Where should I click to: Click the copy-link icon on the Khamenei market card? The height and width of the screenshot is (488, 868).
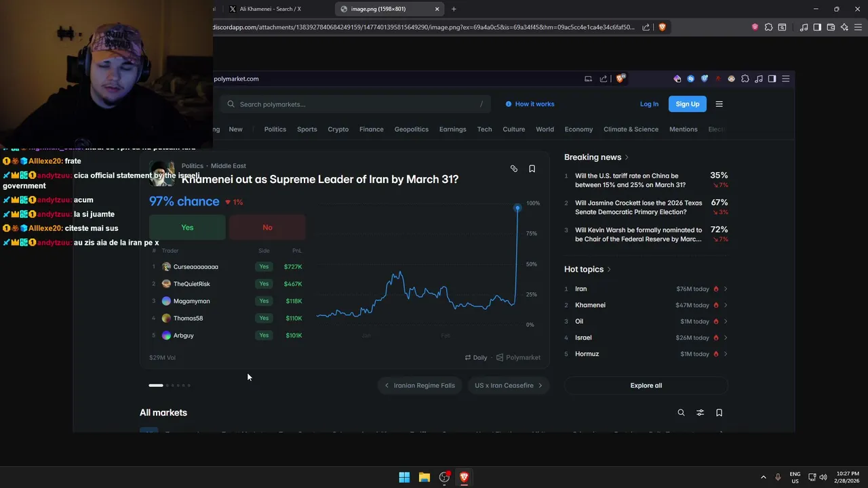click(x=514, y=169)
